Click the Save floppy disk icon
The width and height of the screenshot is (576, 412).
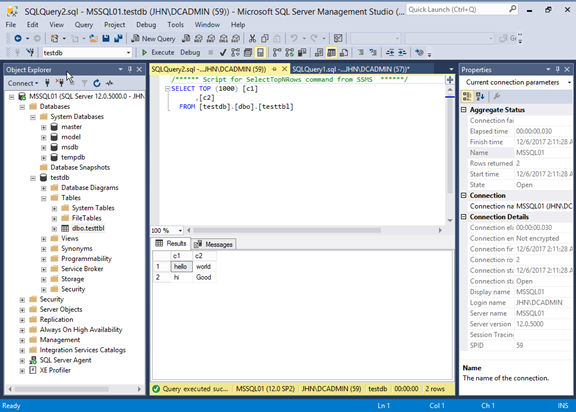pos(106,38)
